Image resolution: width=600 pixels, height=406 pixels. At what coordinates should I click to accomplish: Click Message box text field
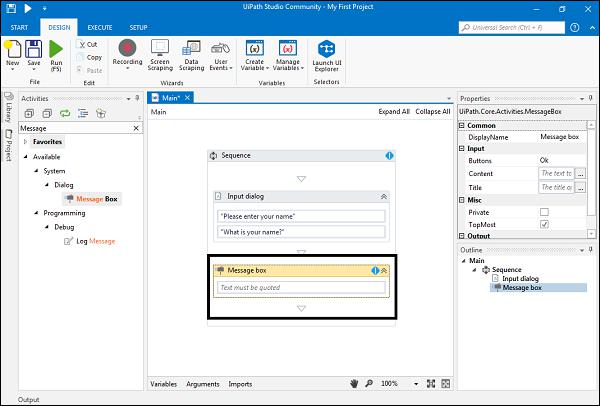pyautogui.click(x=301, y=287)
